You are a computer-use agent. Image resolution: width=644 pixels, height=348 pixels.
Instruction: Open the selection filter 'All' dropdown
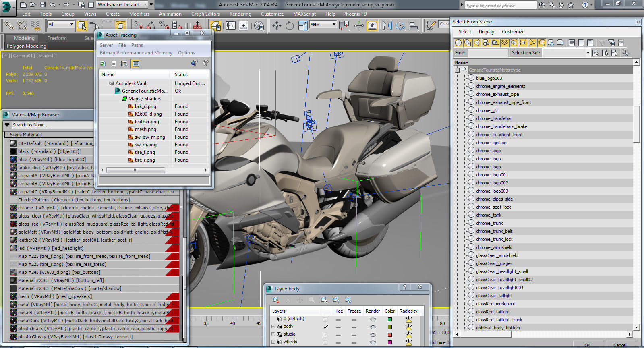[61, 24]
